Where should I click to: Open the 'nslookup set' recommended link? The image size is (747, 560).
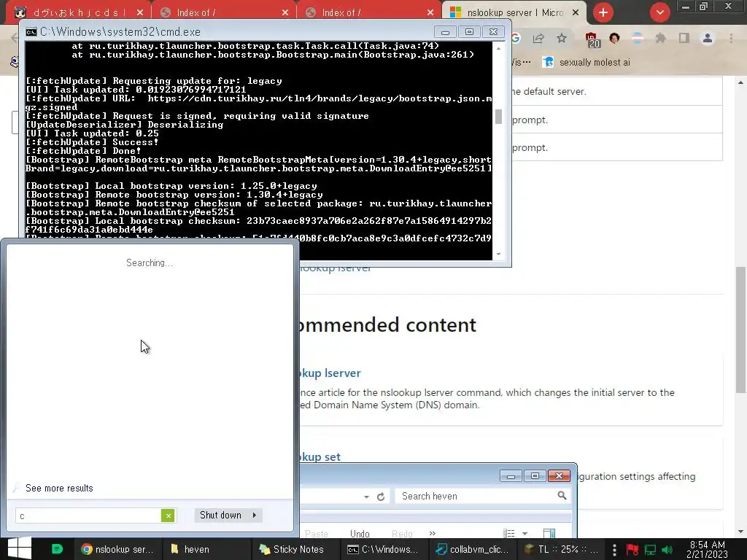pyautogui.click(x=320, y=456)
